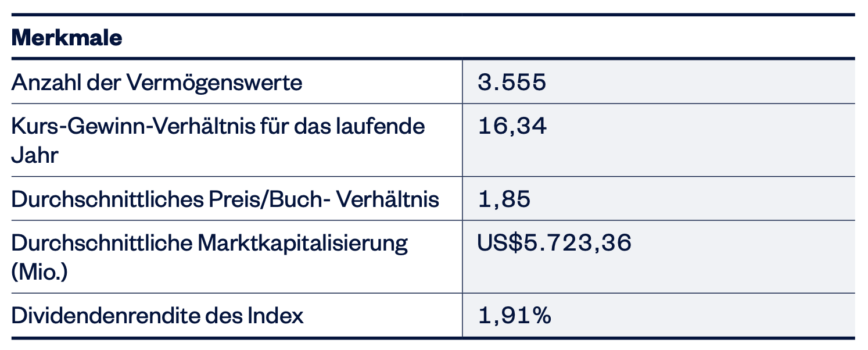The image size is (868, 350).
Task: Click the (Mio.) unit text
Action: [x=39, y=272]
